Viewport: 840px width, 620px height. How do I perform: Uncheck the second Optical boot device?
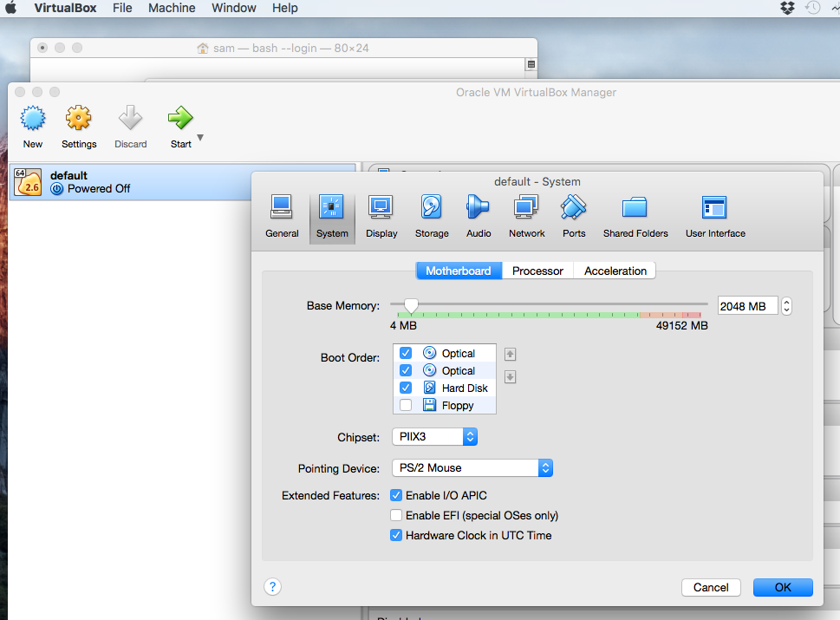pos(406,370)
